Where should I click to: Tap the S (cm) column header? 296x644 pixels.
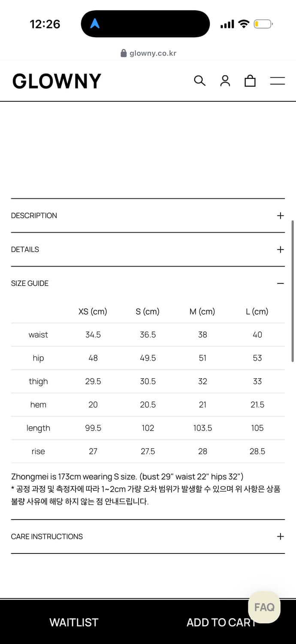148,312
